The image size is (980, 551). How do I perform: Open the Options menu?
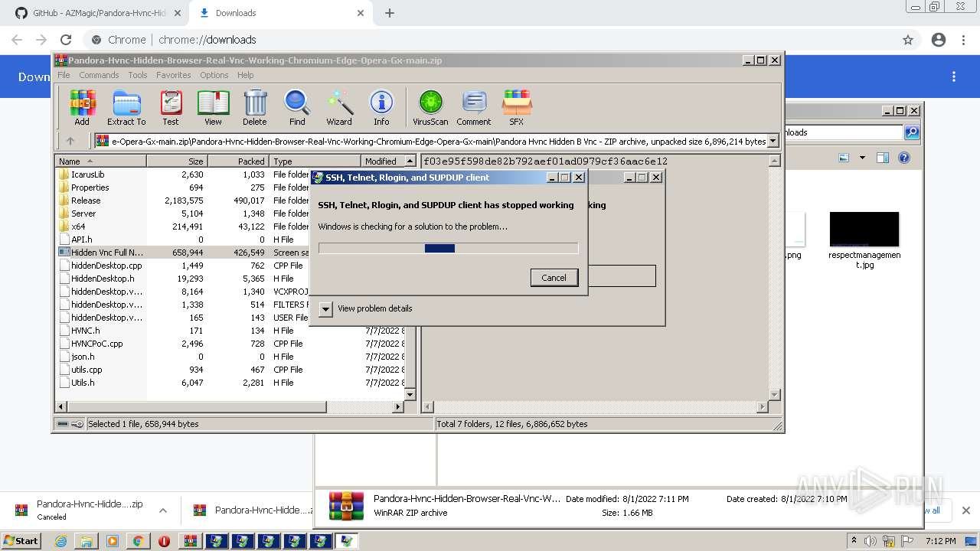coord(214,75)
